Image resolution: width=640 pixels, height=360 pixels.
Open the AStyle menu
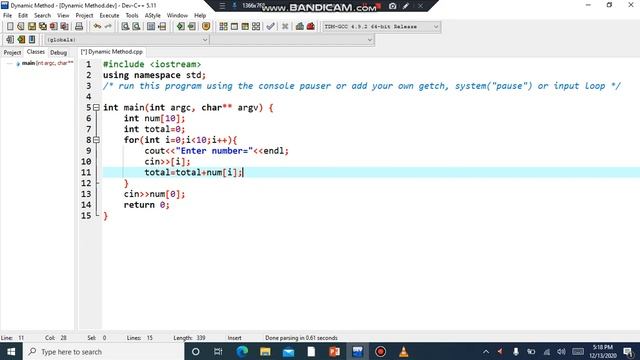pyautogui.click(x=153, y=16)
